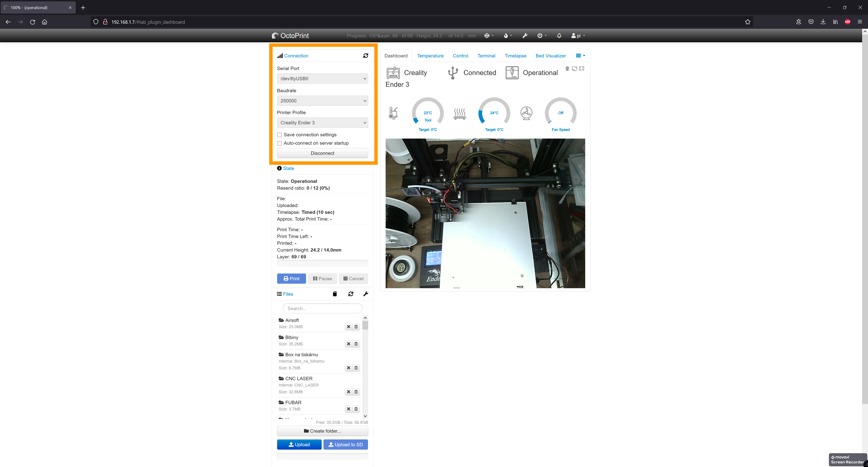Switch to the Terminal tab

tap(486, 56)
